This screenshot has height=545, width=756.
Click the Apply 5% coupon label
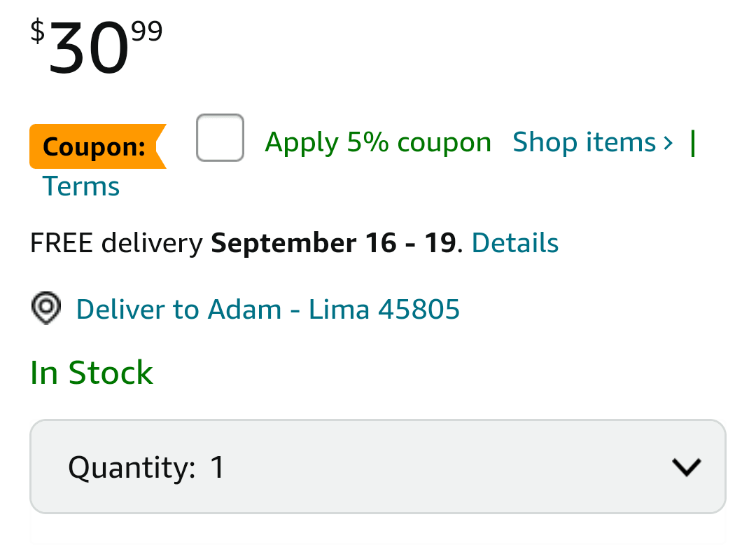378,143
